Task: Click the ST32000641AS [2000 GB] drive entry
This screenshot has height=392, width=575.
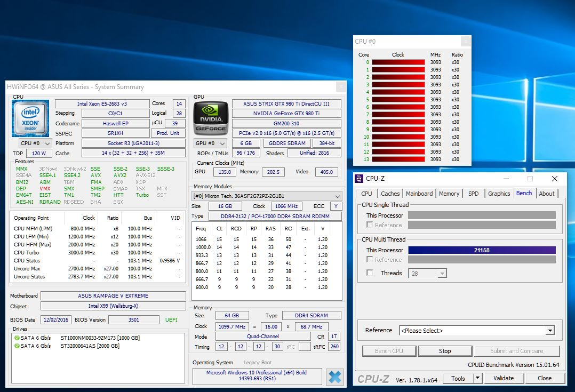Action: click(x=90, y=346)
